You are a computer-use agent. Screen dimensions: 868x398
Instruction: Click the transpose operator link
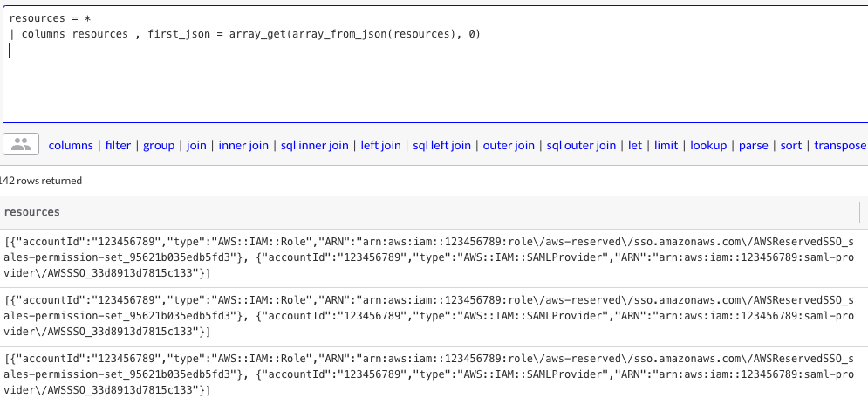point(839,146)
